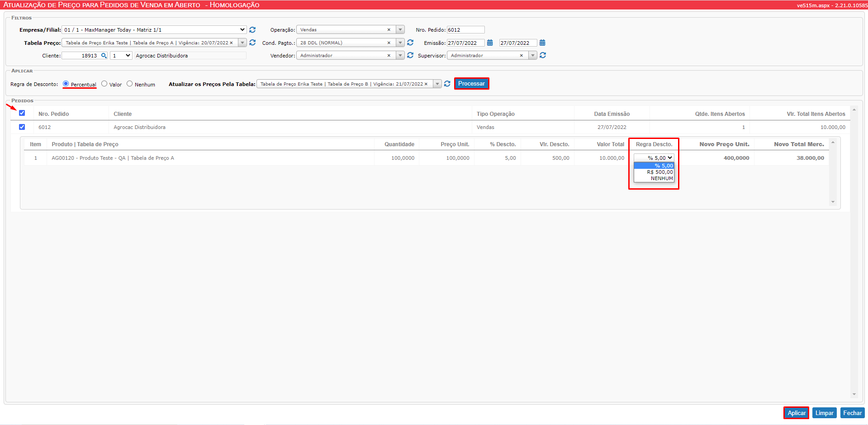Click the Fechar button

852,413
